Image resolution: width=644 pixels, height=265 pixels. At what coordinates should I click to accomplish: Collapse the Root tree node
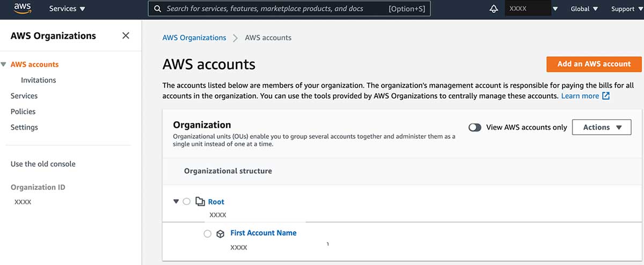176,202
